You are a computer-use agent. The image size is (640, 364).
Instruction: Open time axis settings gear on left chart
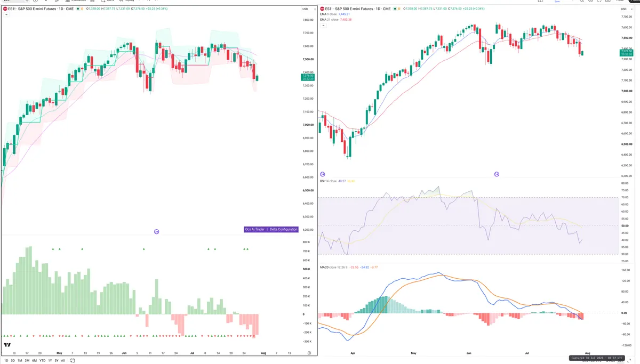pos(309,353)
